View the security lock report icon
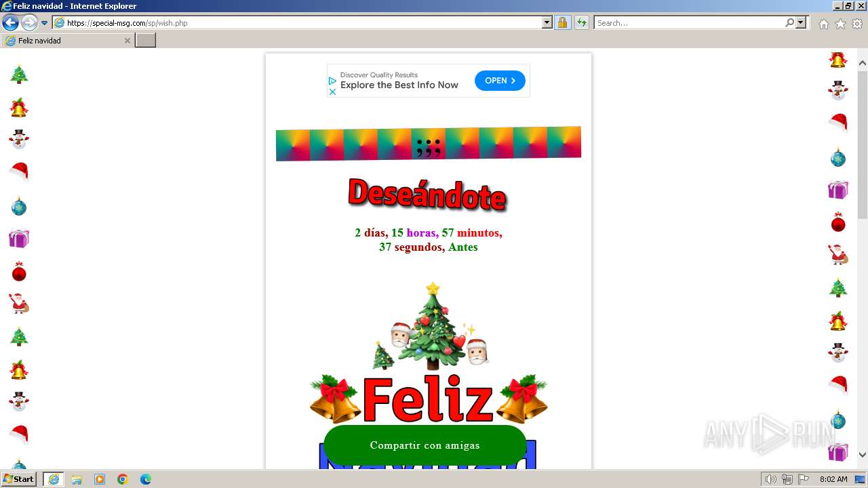 [562, 22]
